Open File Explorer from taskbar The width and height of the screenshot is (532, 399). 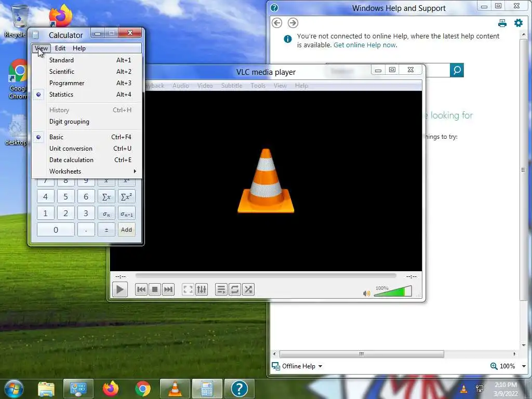pos(46,389)
